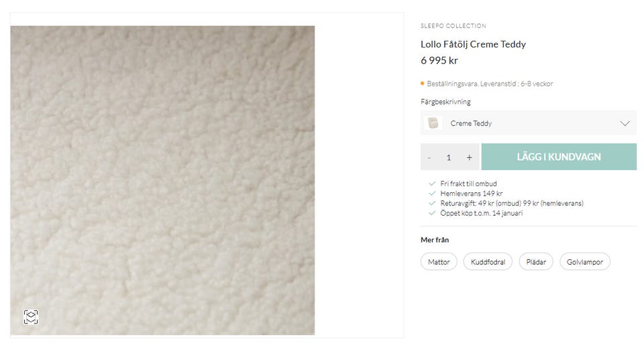Click the checkmark next to Öppet köp
Image resolution: width=644 pixels, height=347 pixels.
pos(432,213)
